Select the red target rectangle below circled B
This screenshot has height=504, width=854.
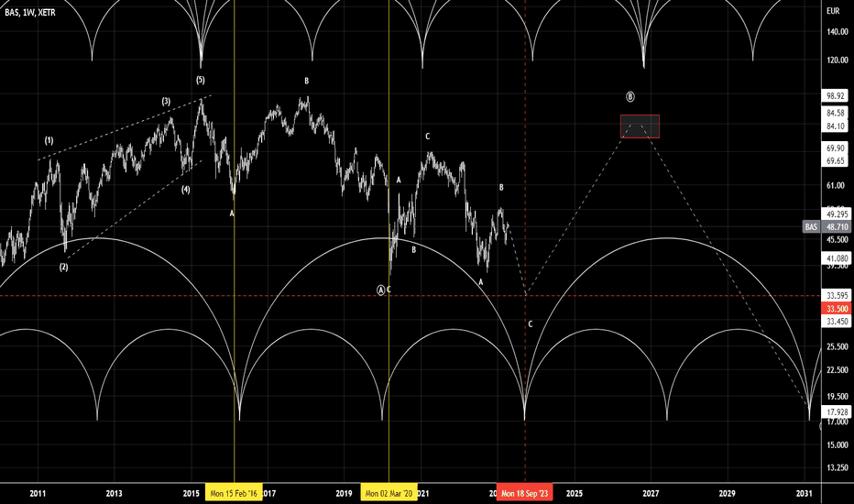pyautogui.click(x=640, y=126)
